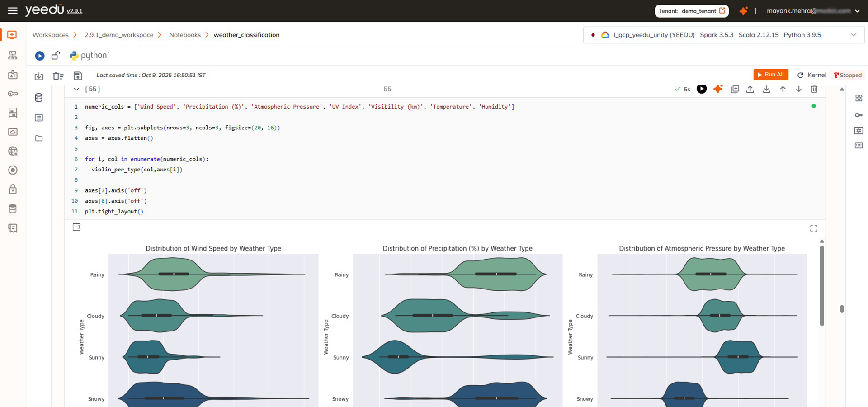
Task: Open the cluster selection dropdown
Action: (853, 35)
